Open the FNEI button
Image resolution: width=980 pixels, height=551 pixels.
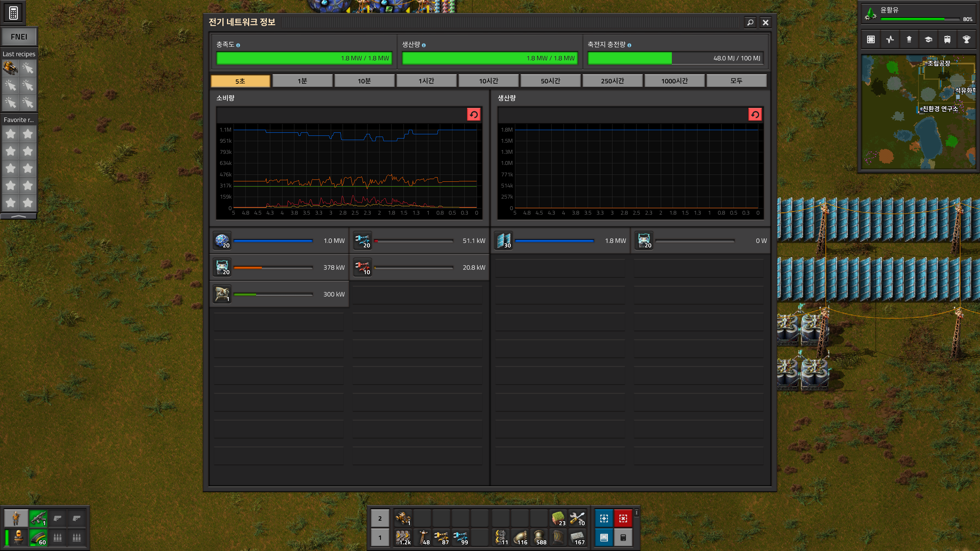[19, 37]
